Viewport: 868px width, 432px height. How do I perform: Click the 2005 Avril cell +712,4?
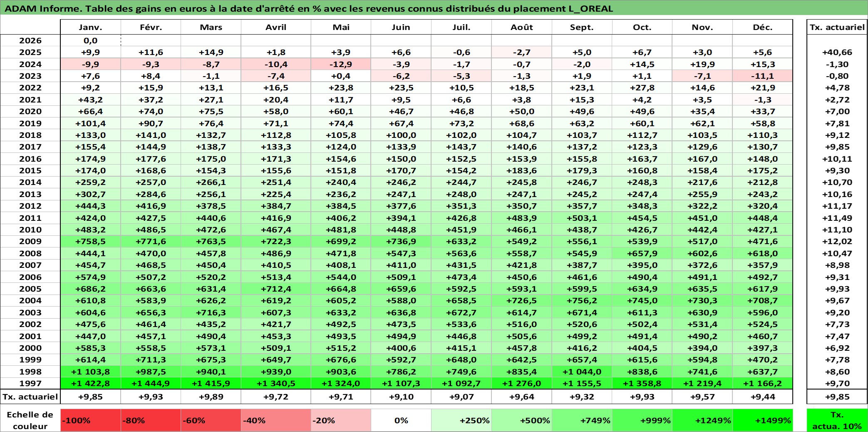point(276,289)
